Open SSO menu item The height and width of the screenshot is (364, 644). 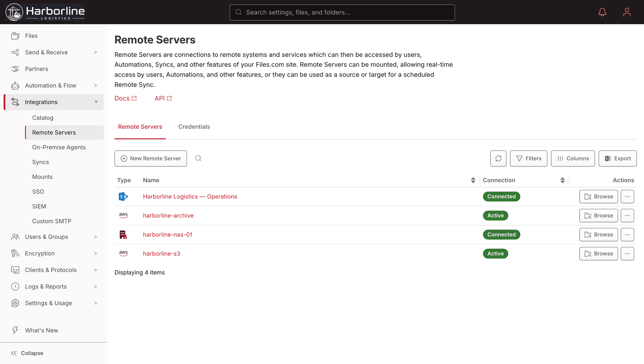point(38,192)
